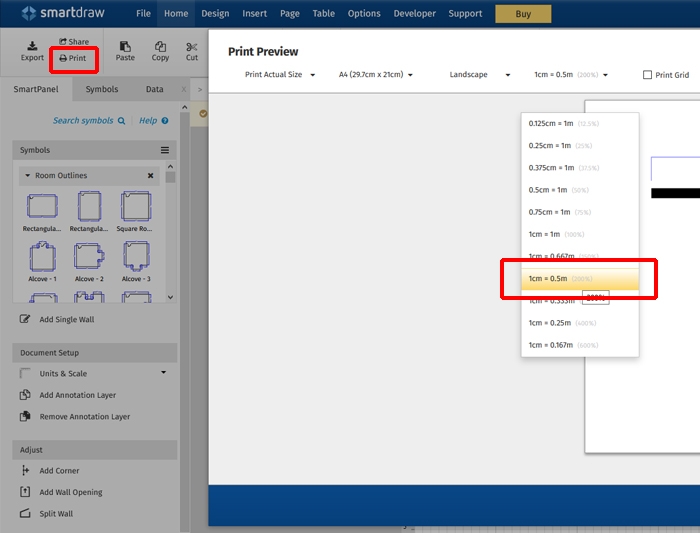Click the panel collapse arrow tab
The image size is (700, 533).
pyautogui.click(x=200, y=89)
